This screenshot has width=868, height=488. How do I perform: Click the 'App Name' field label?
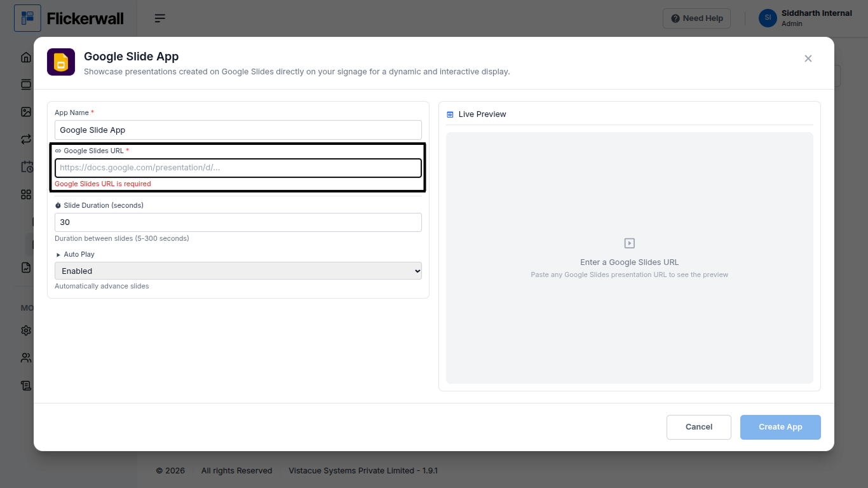pyautogui.click(x=72, y=112)
